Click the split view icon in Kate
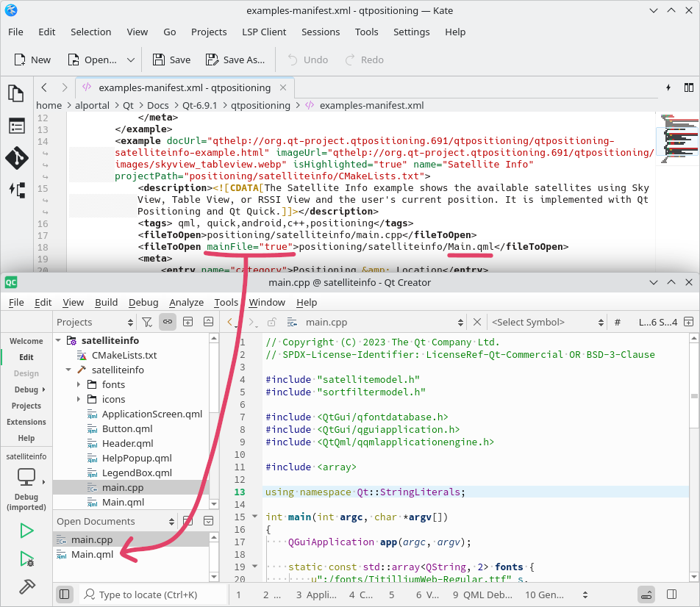700x607 pixels. coord(689,87)
